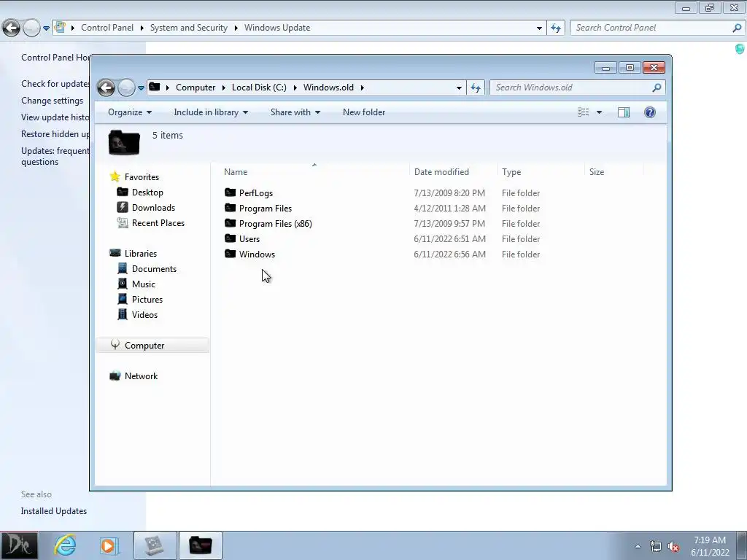747x560 pixels.
Task: Click Change settings in Control Panel window
Action: coord(52,101)
